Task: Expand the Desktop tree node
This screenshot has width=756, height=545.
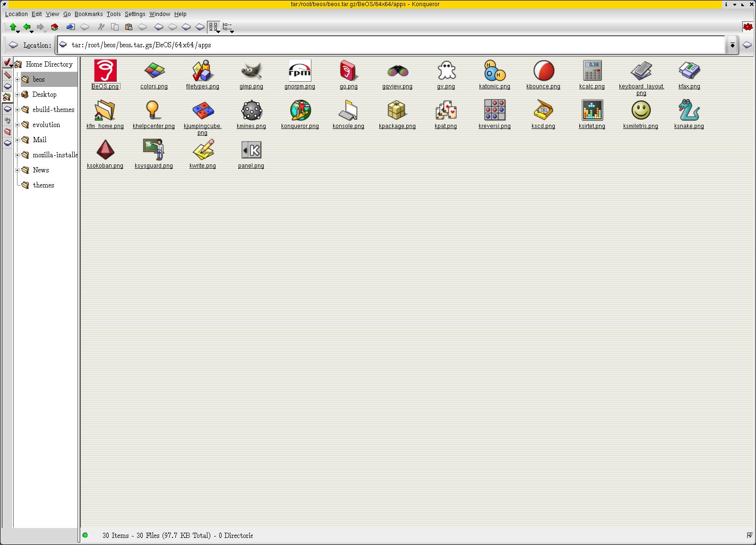Action: pos(17,95)
